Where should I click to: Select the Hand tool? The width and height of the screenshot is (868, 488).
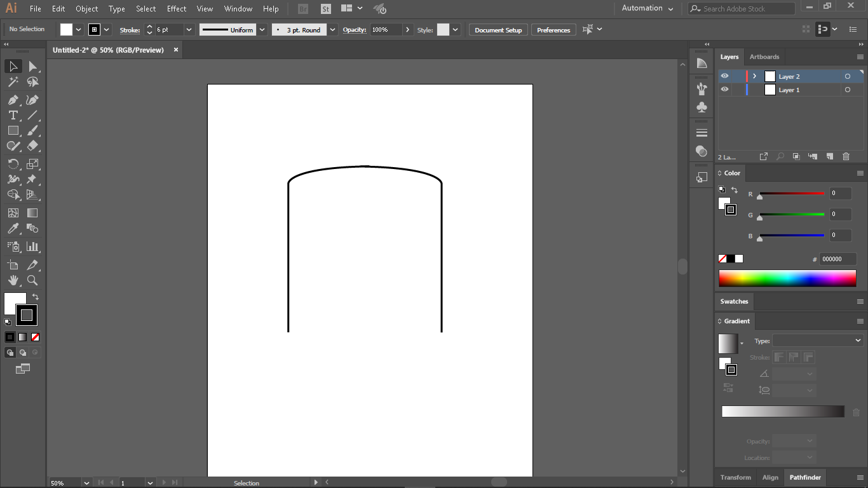13,280
